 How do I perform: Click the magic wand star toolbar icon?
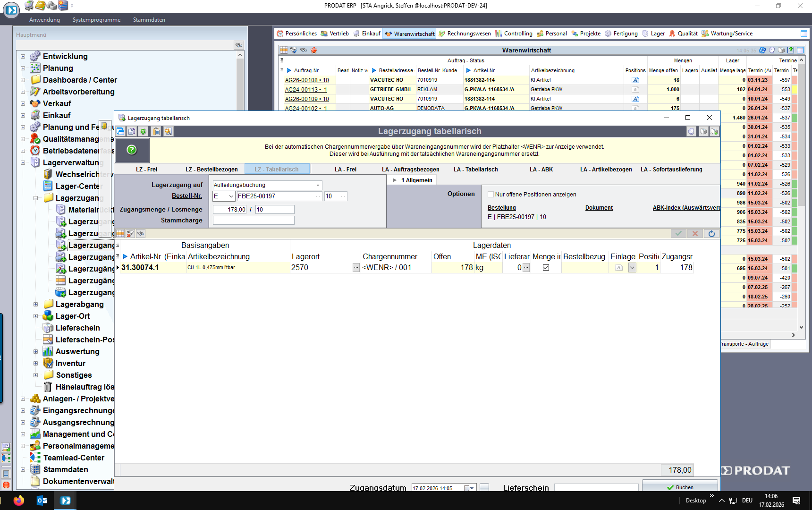pyautogui.click(x=168, y=132)
